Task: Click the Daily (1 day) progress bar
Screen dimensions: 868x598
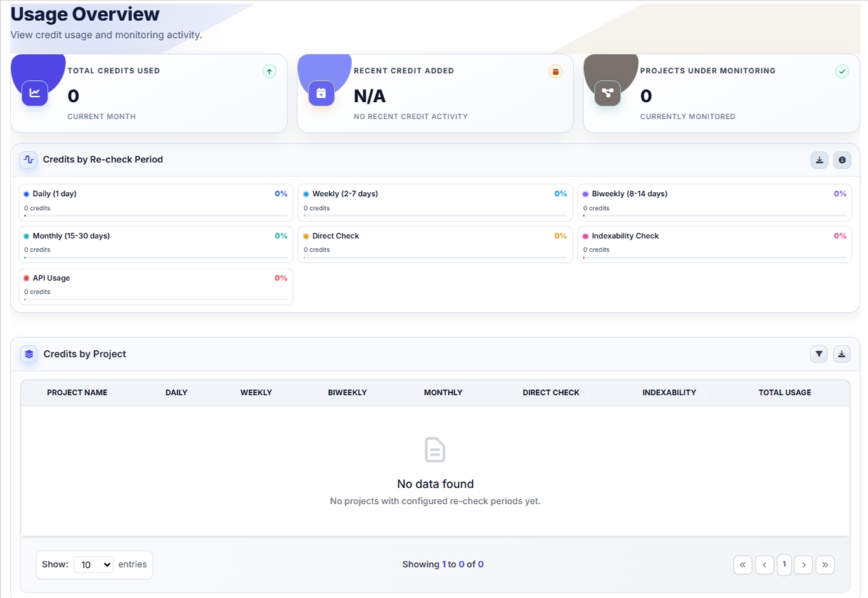Action: 156,216
